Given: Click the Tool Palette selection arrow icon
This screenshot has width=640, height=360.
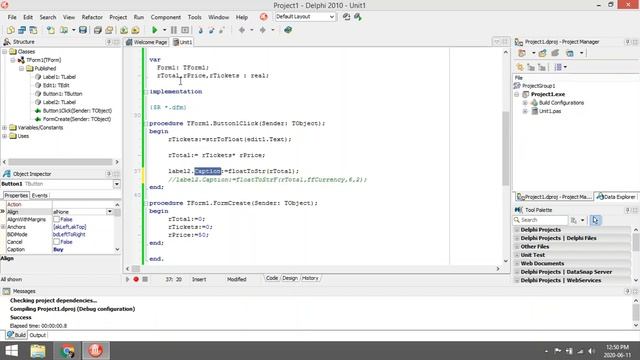Looking at the screenshot, I should (595, 220).
